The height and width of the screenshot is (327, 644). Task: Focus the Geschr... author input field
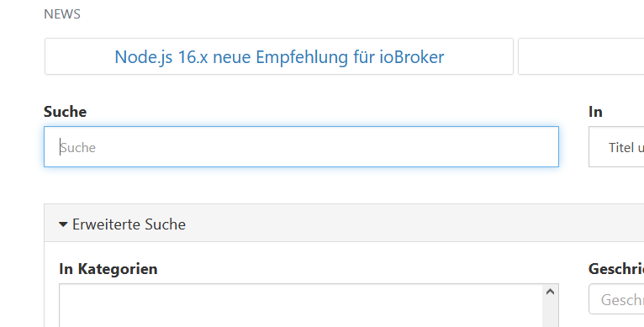click(x=616, y=299)
